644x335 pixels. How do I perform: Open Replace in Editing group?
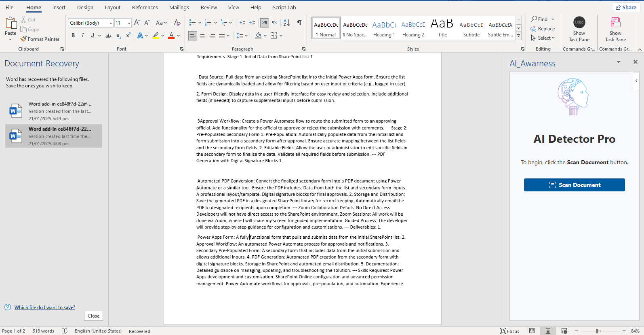tap(543, 29)
